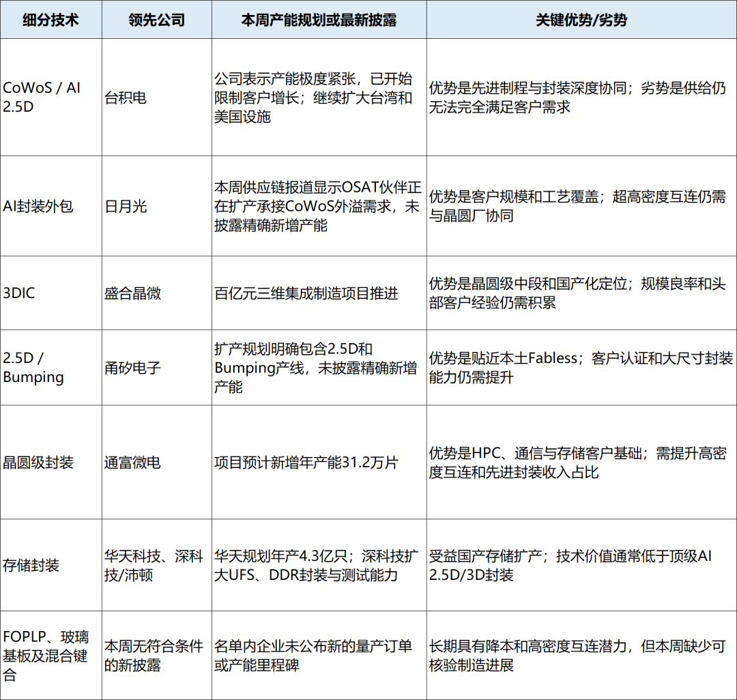Select the company cell 甬矽电子
The height and width of the screenshot is (700, 737).
click(x=156, y=367)
